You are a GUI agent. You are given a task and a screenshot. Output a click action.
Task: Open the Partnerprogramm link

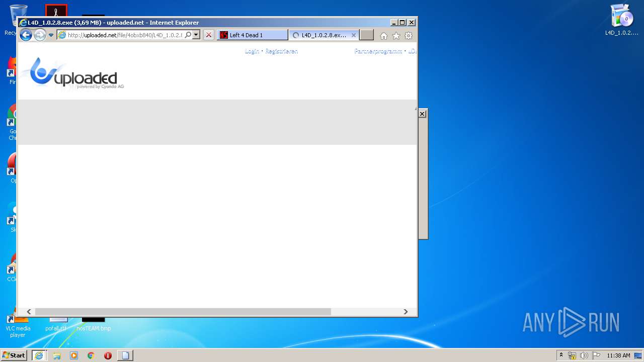tap(378, 51)
